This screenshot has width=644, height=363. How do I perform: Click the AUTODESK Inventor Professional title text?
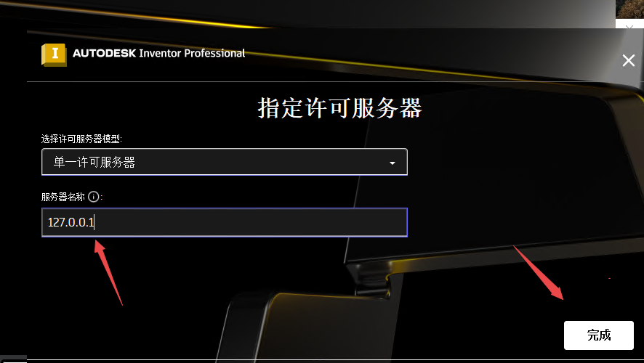[x=159, y=53]
